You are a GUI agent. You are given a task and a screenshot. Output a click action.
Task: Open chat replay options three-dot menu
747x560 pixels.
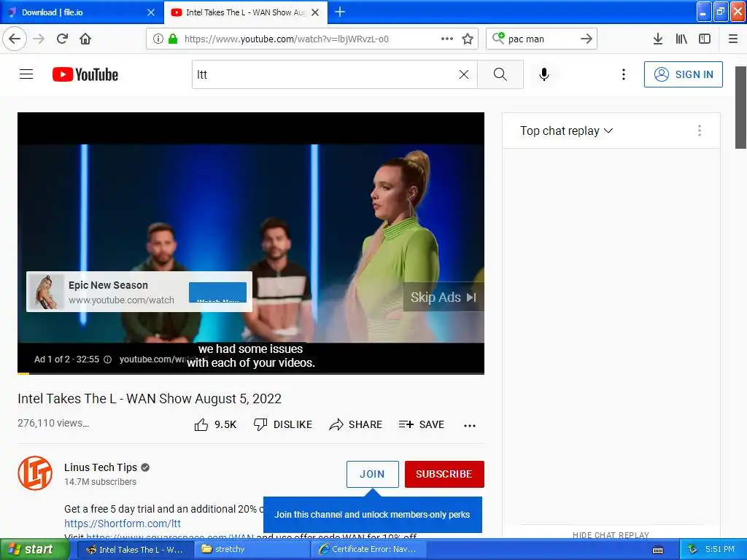700,131
